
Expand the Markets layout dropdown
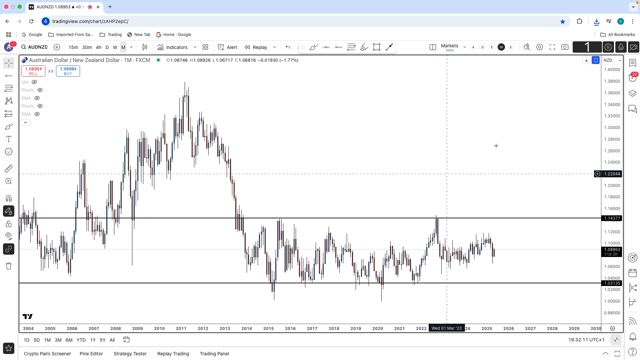pyautogui.click(x=464, y=47)
